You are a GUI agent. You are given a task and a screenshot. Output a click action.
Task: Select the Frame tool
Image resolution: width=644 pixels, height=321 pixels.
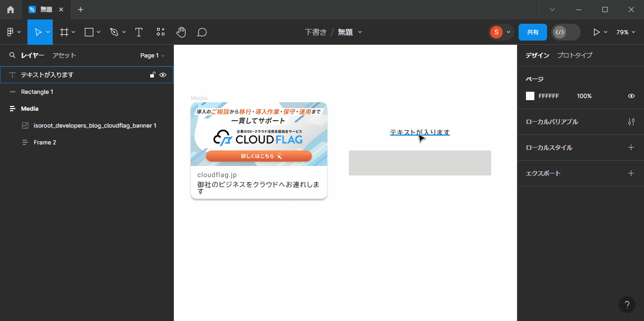click(x=64, y=32)
